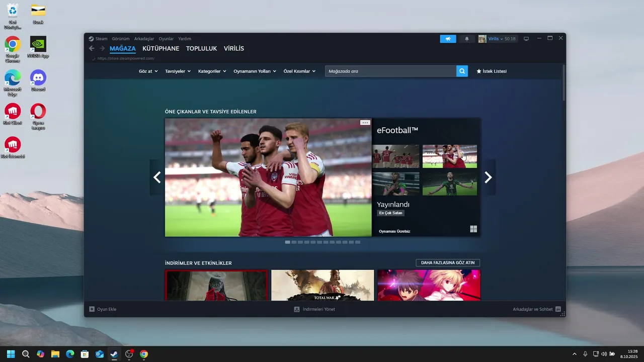Viewport: 644px width, 362px height.
Task: Click the store URL address text
Action: (126, 58)
